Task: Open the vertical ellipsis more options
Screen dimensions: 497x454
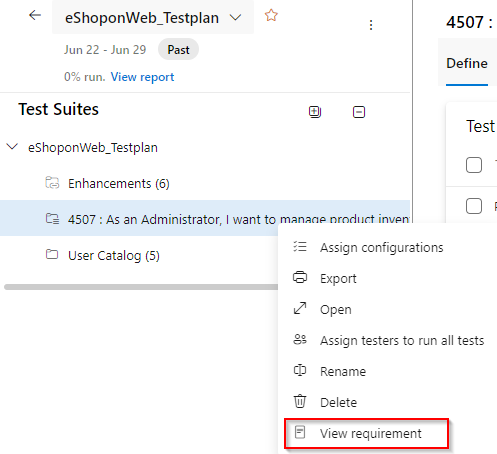Action: click(x=371, y=25)
